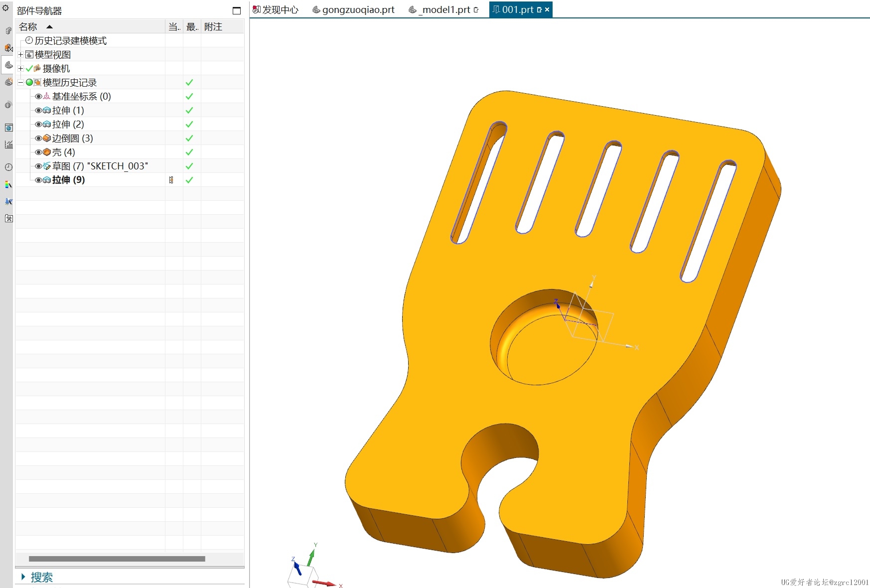The image size is (870, 588).
Task: Open the Reuse Library sidebar tab
Action: tap(8, 82)
